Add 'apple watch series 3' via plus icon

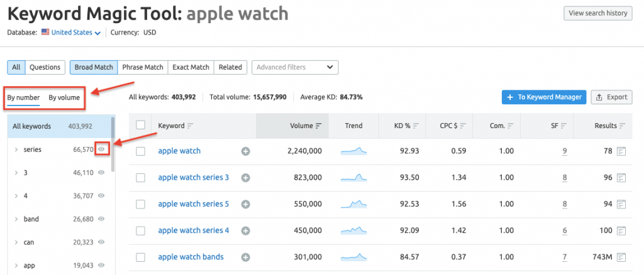246,178
